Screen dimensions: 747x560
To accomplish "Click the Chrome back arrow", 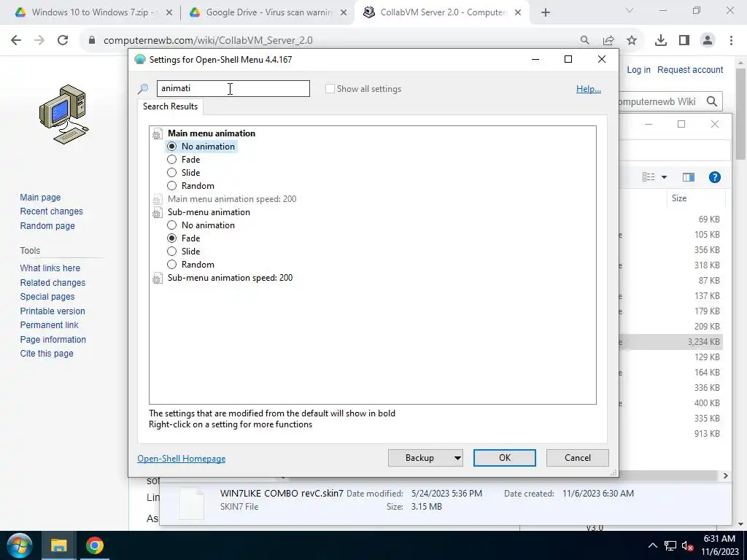I will coord(16,41).
